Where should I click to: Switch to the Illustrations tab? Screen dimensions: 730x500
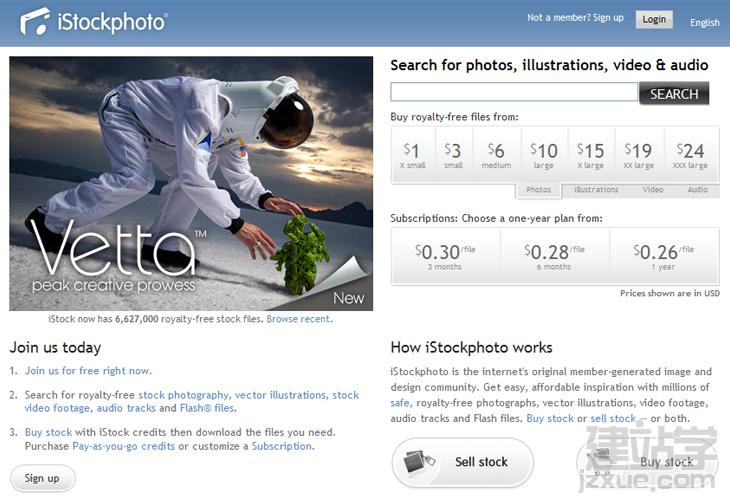click(596, 189)
